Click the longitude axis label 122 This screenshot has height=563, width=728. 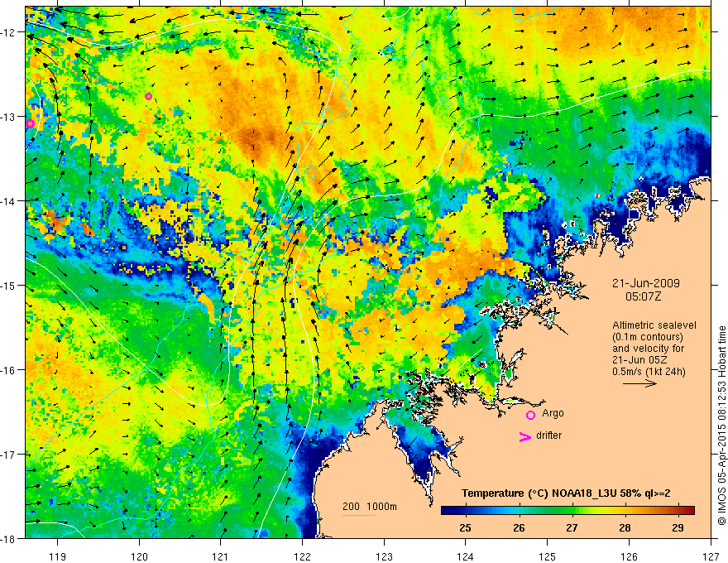(x=302, y=556)
